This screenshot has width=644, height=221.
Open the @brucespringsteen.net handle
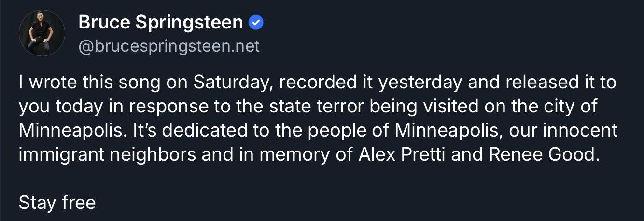pyautogui.click(x=169, y=46)
